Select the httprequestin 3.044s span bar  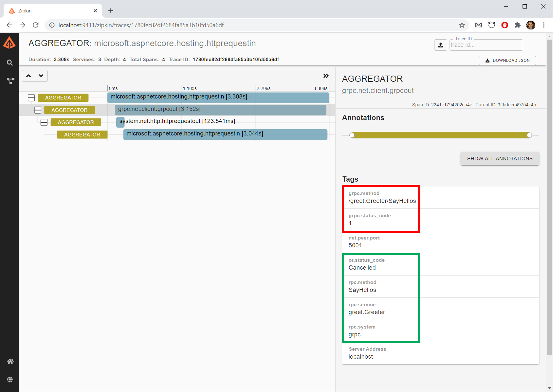[225, 134]
